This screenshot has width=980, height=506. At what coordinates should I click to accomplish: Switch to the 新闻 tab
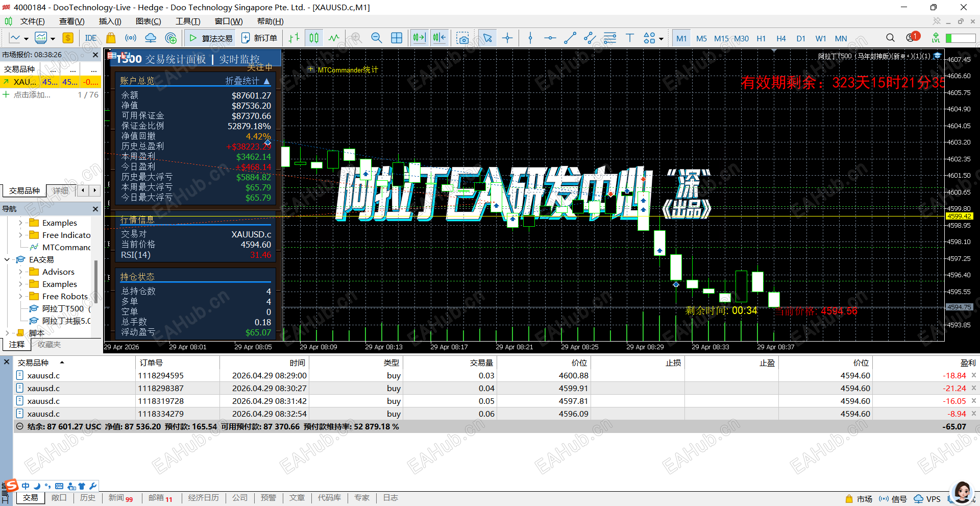[120, 498]
